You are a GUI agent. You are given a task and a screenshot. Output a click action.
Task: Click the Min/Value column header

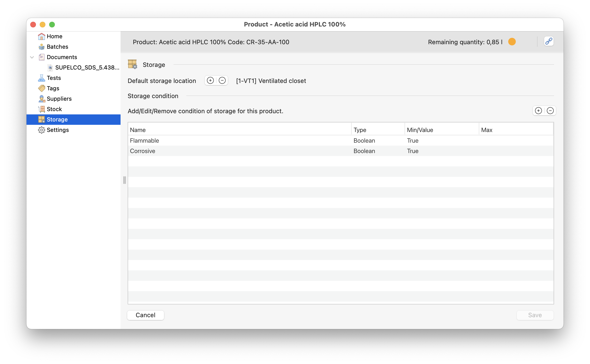pos(442,130)
